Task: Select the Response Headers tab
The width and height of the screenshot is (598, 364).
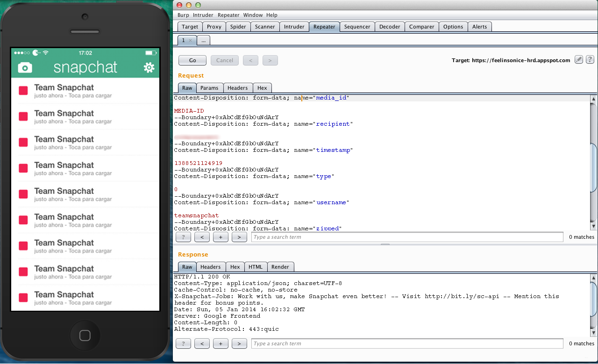Action: [x=211, y=267]
